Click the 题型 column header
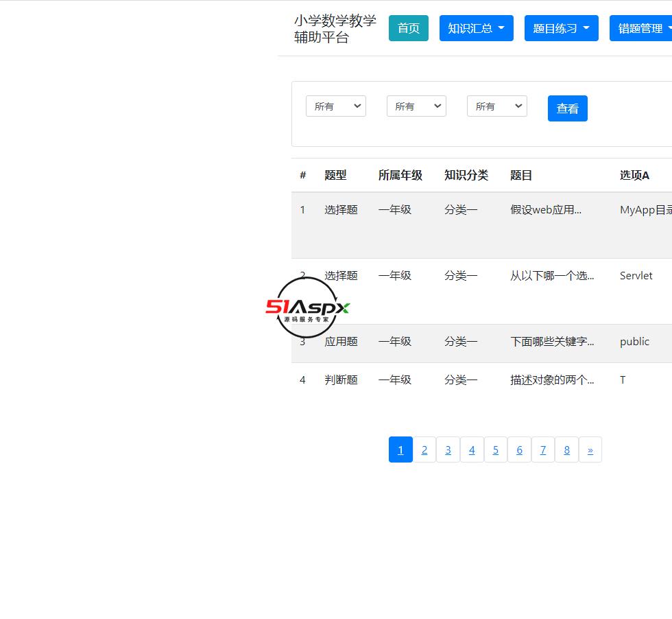 click(336, 175)
